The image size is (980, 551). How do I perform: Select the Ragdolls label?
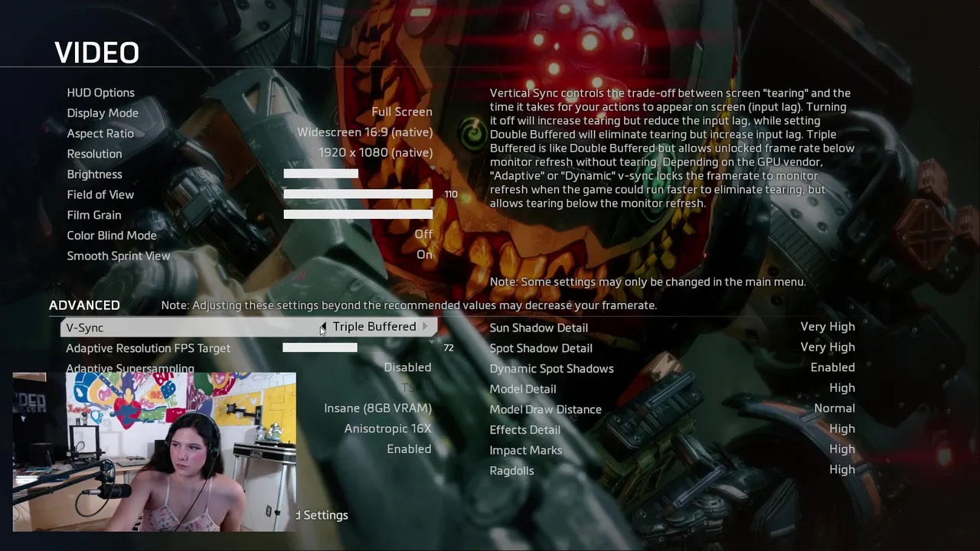pos(512,471)
